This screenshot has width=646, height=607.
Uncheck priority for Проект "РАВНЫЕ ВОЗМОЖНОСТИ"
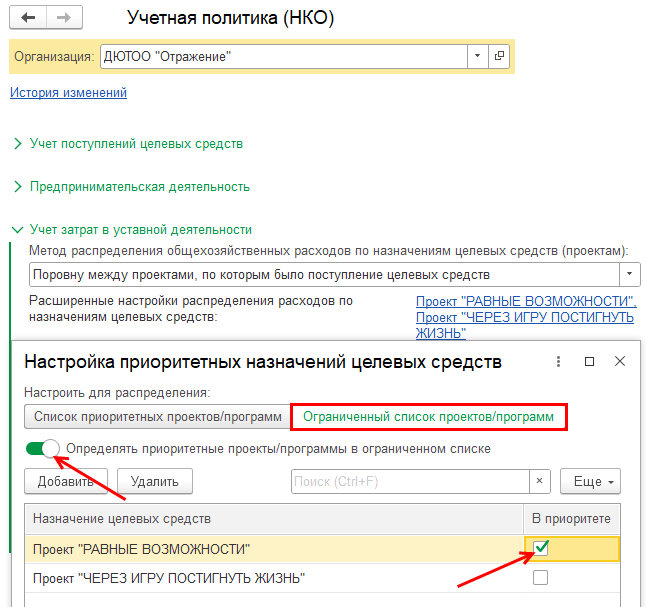pyautogui.click(x=541, y=548)
